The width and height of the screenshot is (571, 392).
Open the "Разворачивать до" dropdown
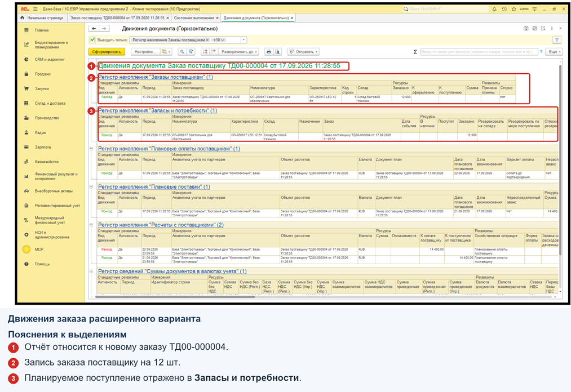click(238, 52)
